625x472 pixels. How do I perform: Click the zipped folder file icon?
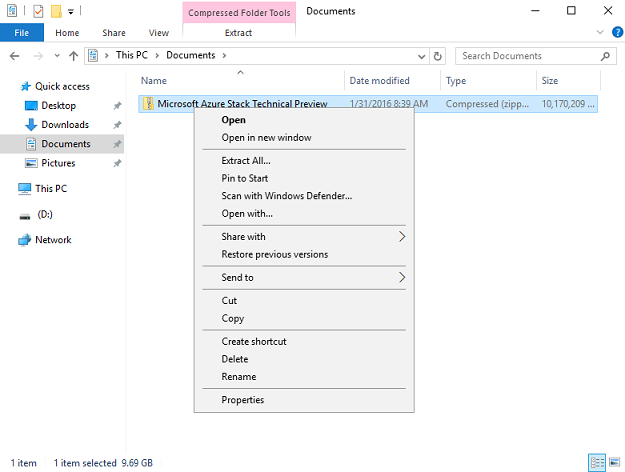point(148,104)
